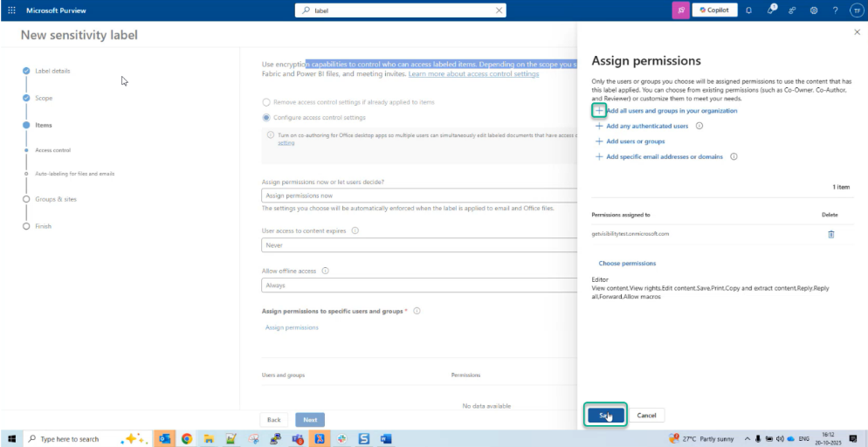The height and width of the screenshot is (447, 868).
Task: Open the settings gear in the header
Action: pos(813,10)
